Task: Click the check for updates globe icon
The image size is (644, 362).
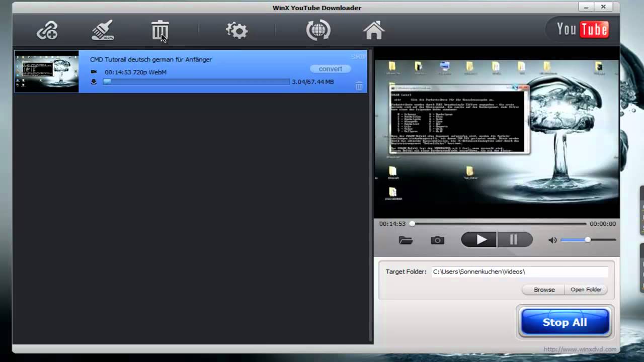Action: pos(318,30)
